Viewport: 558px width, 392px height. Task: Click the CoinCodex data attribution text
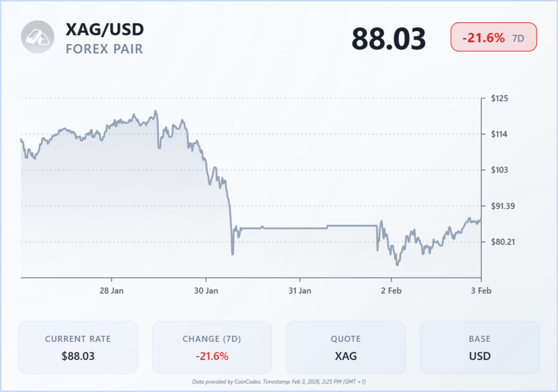[x=279, y=382]
